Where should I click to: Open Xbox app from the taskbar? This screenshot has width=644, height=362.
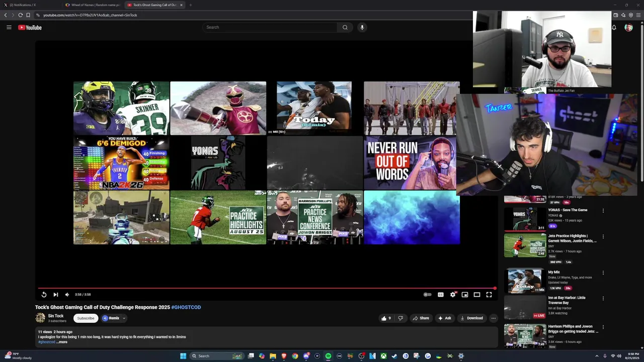click(383, 356)
